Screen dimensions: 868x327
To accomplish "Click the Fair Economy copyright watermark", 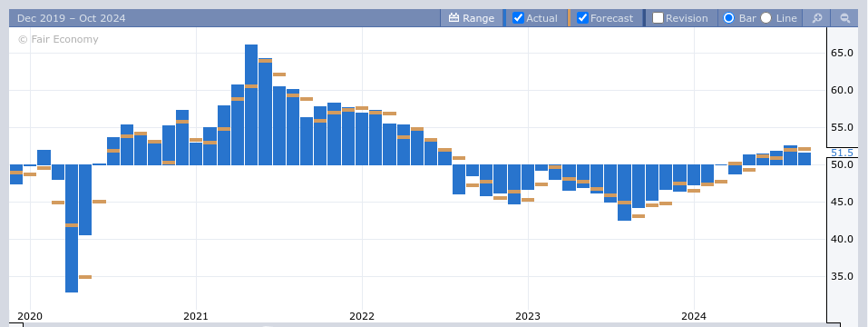I will click(x=58, y=39).
